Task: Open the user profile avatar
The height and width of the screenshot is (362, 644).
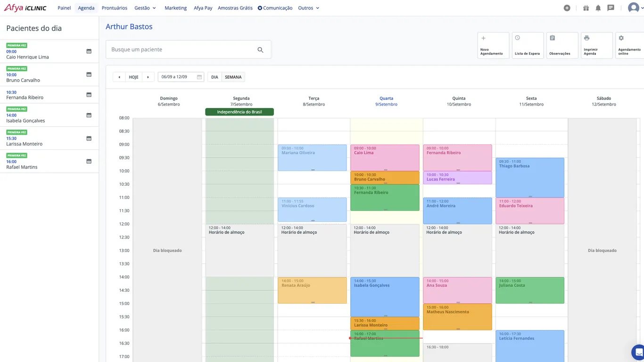Action: (x=633, y=8)
